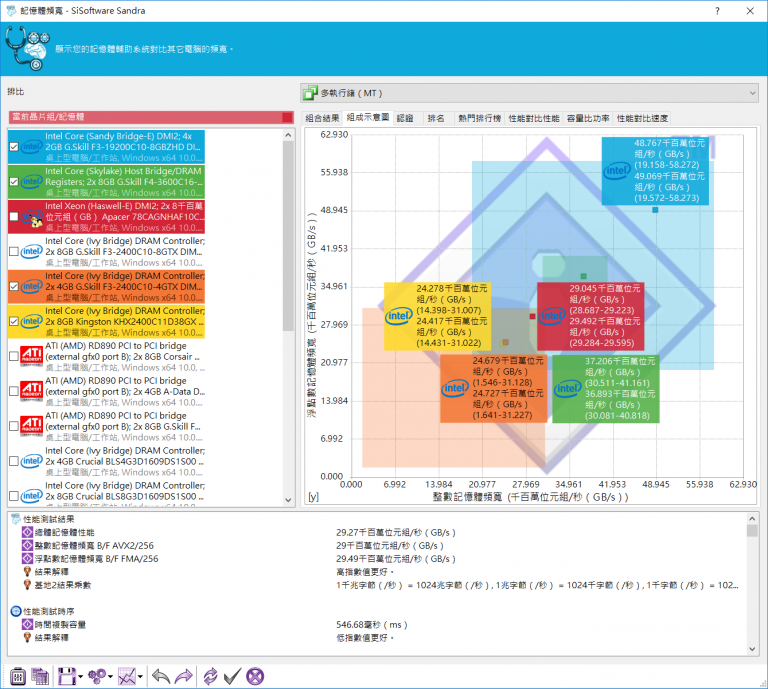
Task: Uncheck the Sandy Bridge-E DMI2 entry
Action: pos(14,146)
